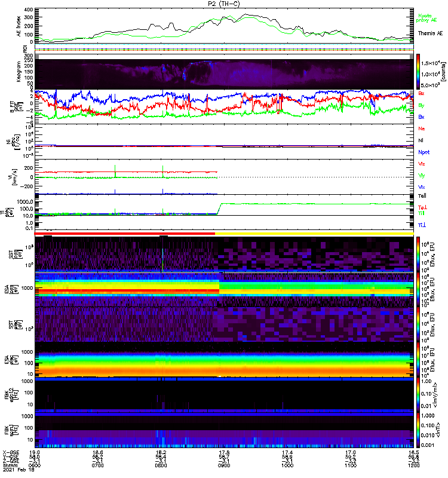
Task: Click the <|nT|> color bar label
Action: 437,430
